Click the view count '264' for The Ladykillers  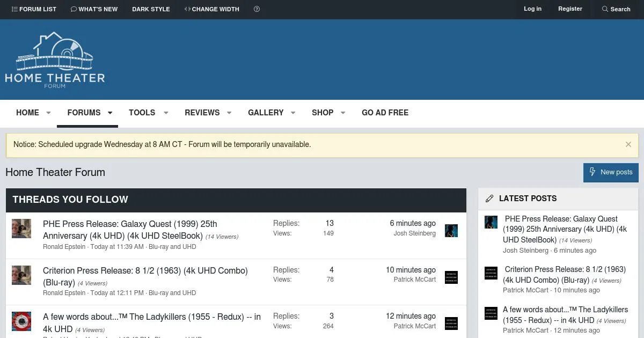[x=328, y=326]
